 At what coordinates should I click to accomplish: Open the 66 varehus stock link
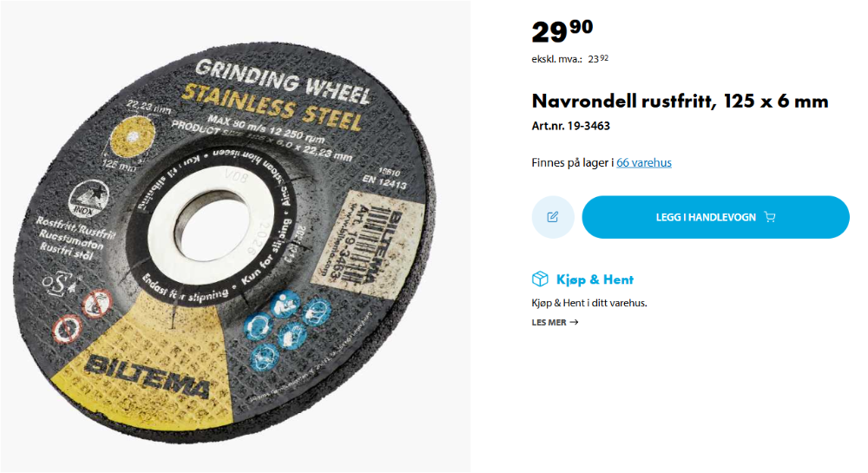644,162
